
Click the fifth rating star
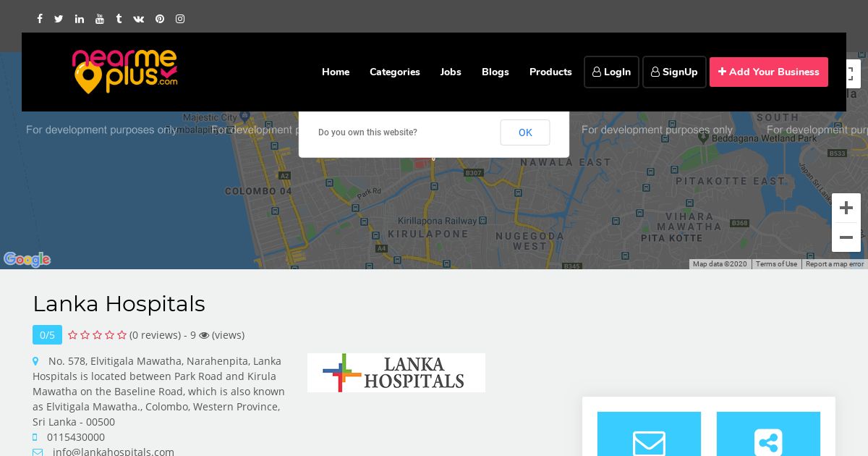point(122,334)
